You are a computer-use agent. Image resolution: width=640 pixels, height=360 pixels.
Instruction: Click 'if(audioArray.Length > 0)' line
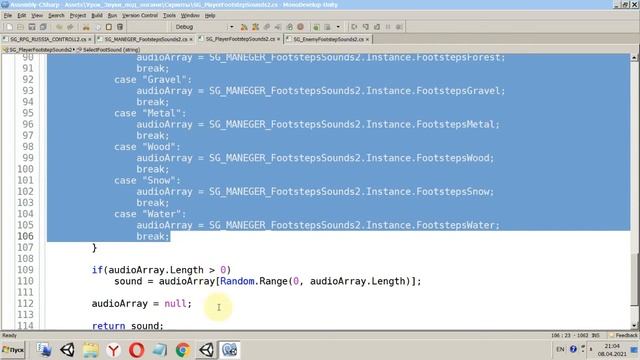coord(161,270)
